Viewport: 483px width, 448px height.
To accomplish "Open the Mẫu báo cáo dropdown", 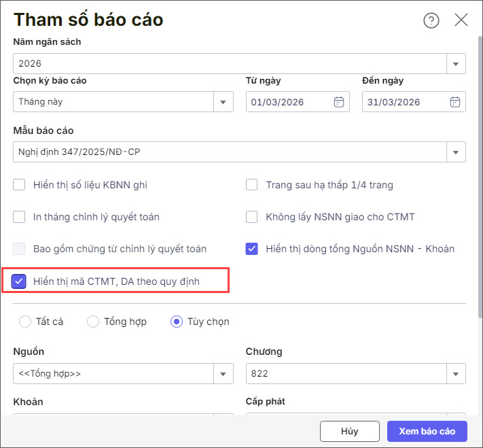I will [456, 152].
